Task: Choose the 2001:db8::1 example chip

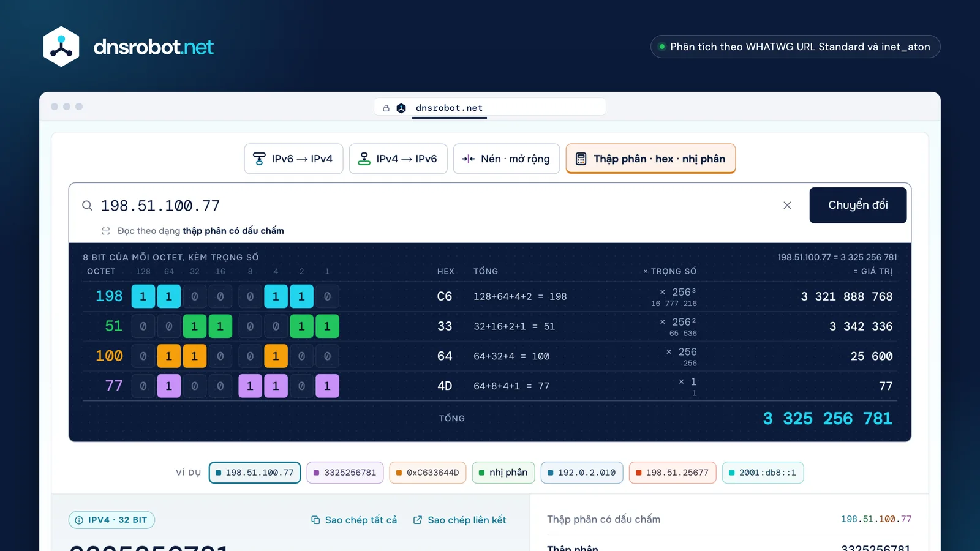Action: 763,473
